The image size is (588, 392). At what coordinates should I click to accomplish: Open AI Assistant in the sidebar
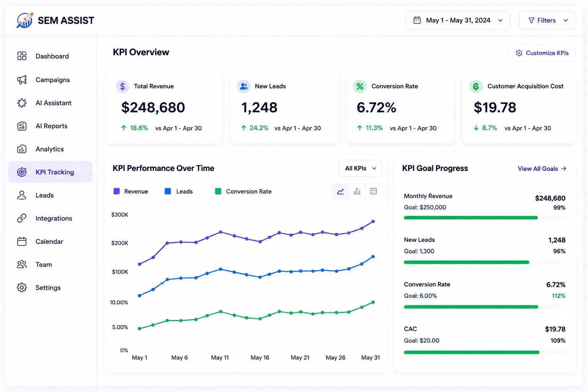pyautogui.click(x=51, y=103)
